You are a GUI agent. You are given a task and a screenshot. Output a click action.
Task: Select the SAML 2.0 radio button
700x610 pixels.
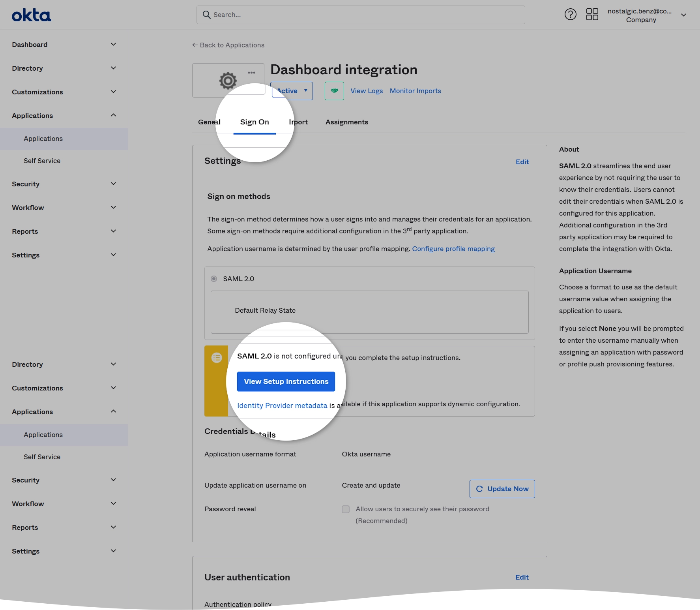(214, 279)
